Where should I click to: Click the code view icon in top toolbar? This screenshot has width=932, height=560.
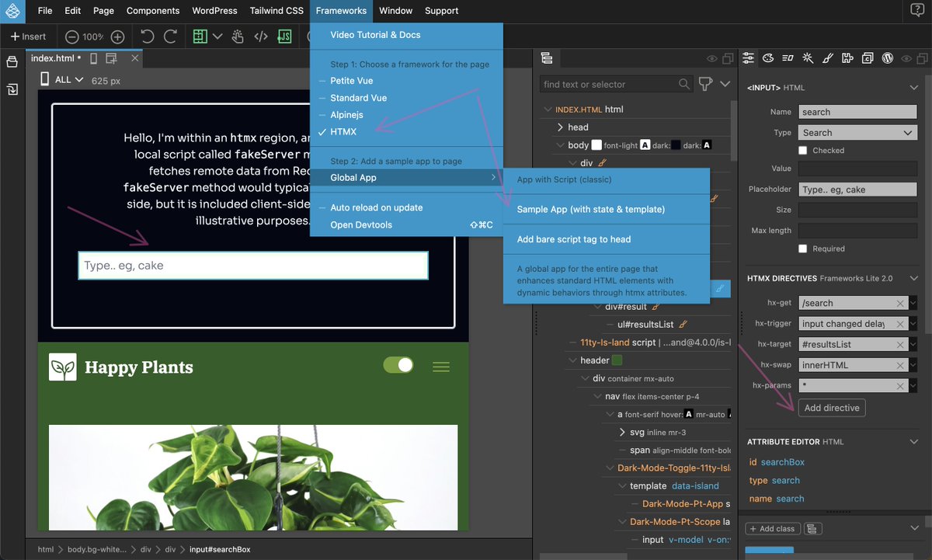click(261, 36)
